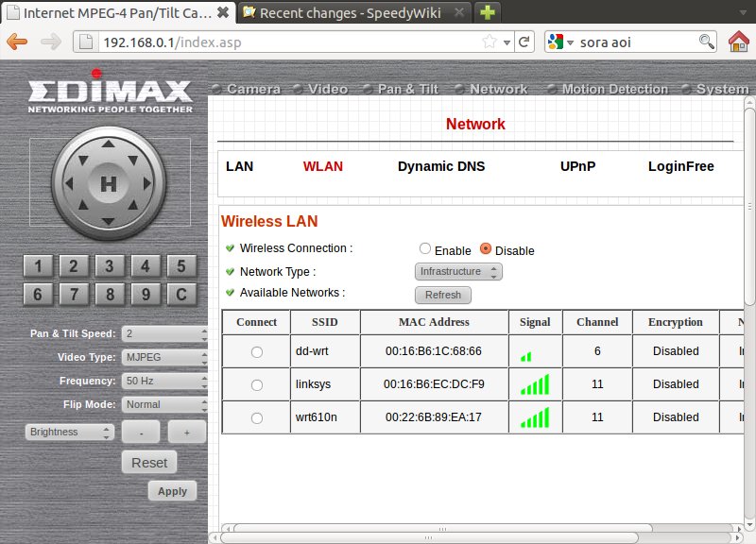Click the Apply button
This screenshot has width=756, height=544.
pyautogui.click(x=172, y=491)
